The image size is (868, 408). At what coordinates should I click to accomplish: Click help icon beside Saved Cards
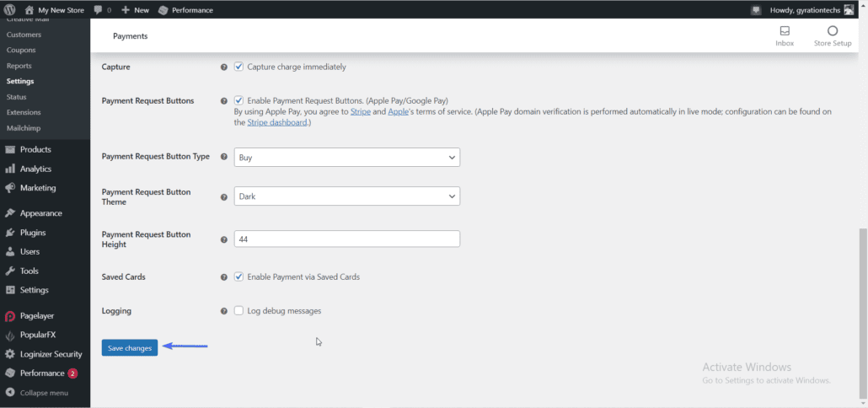click(223, 276)
